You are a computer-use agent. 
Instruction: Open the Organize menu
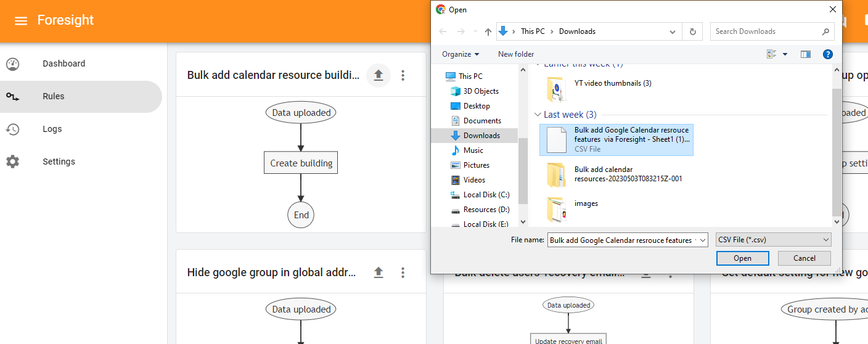[461, 54]
